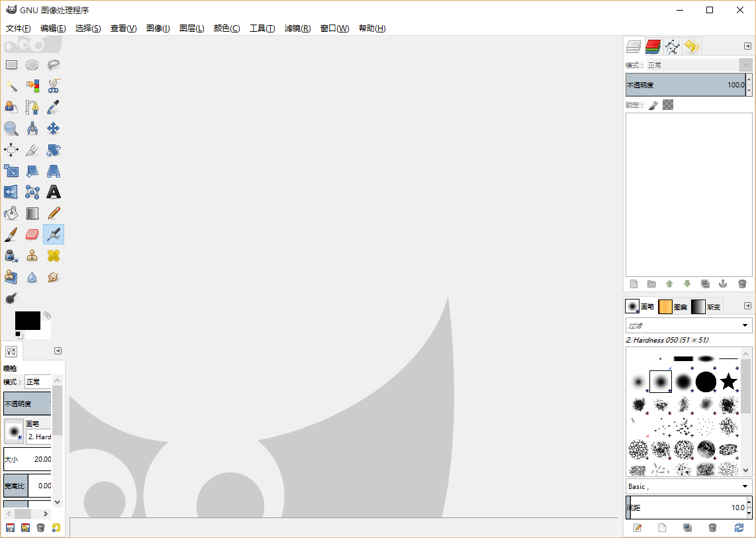
Task: Switch to the Channels tab
Action: (653, 46)
